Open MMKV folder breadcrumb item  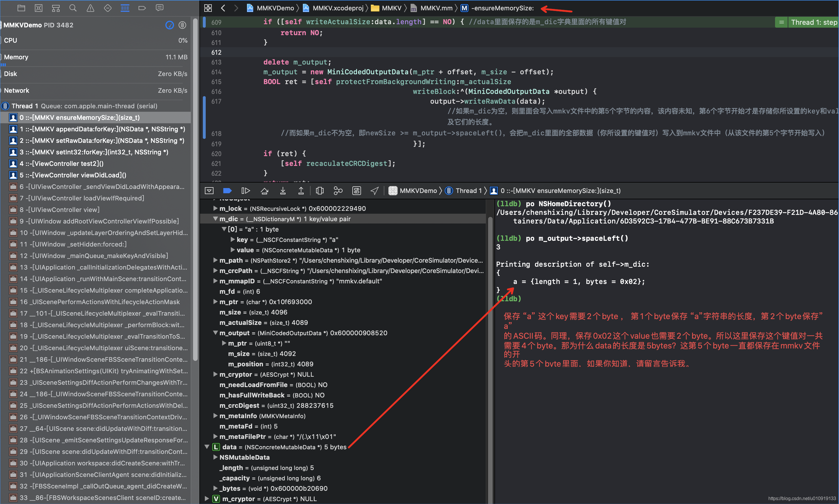point(386,8)
